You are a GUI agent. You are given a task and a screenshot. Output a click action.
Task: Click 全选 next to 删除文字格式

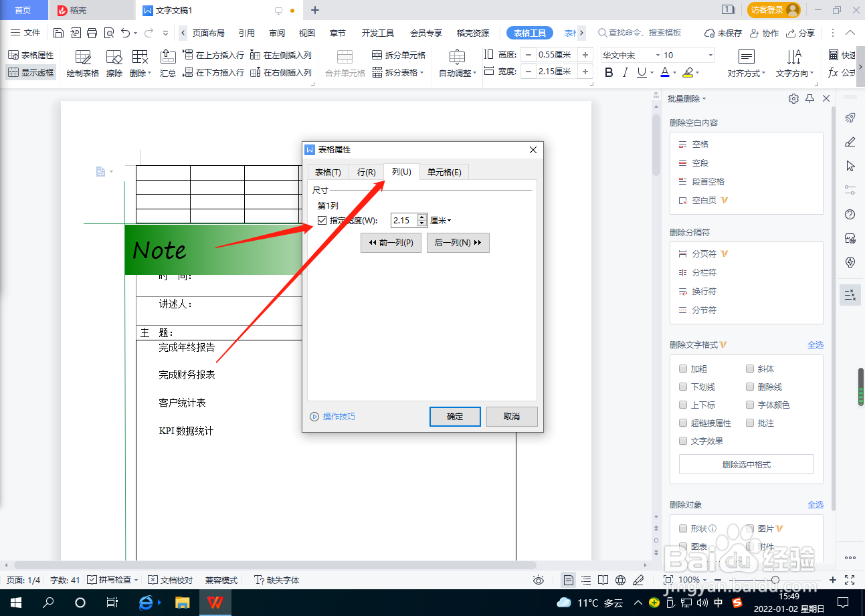click(815, 344)
